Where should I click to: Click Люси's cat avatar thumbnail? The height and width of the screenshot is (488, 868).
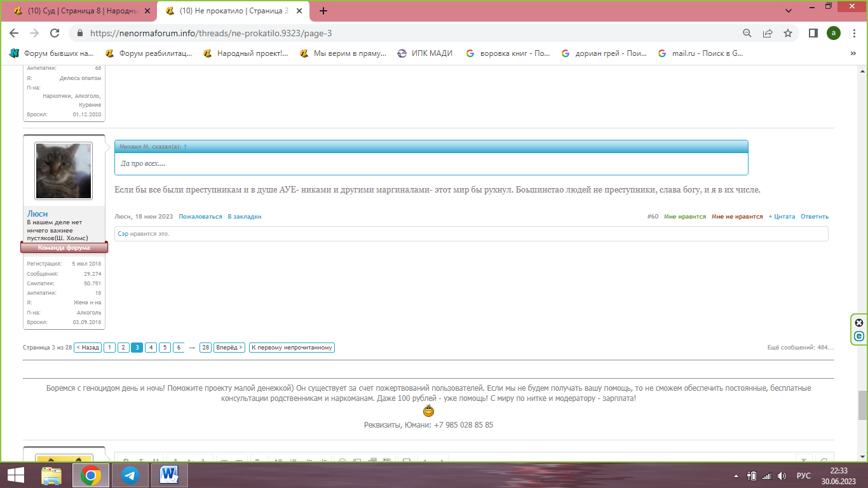pyautogui.click(x=64, y=170)
